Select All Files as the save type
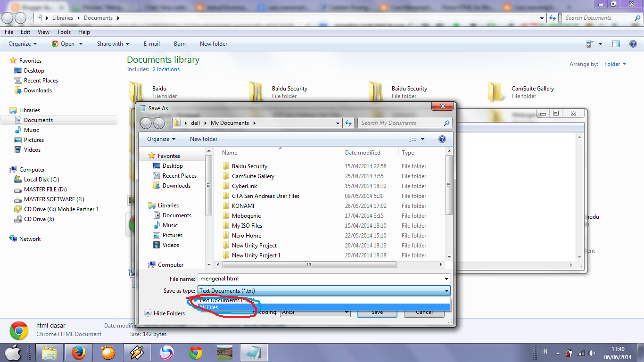Screen dimensions: 644x362 211,307
